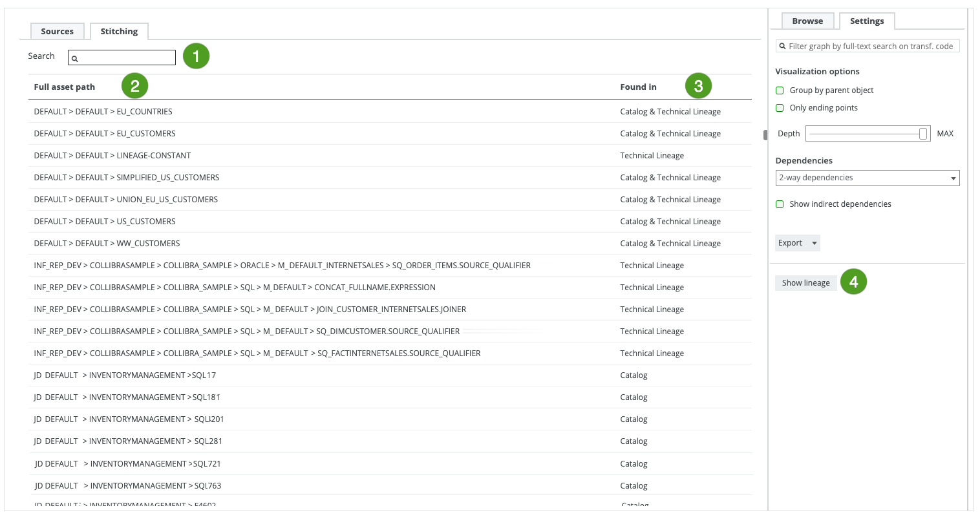Click green callout badge number 4
The height and width of the screenshot is (517, 980).
(853, 282)
